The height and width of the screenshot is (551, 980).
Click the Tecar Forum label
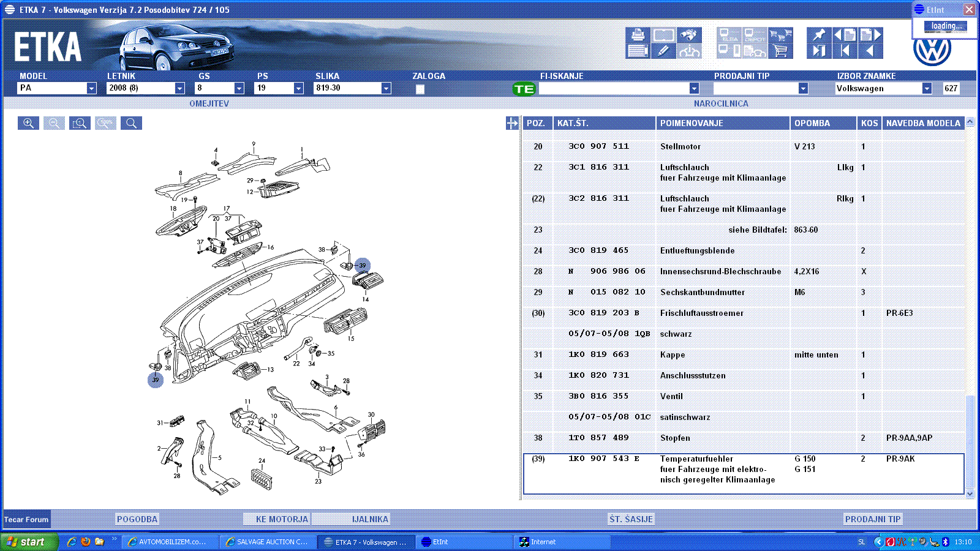click(26, 520)
